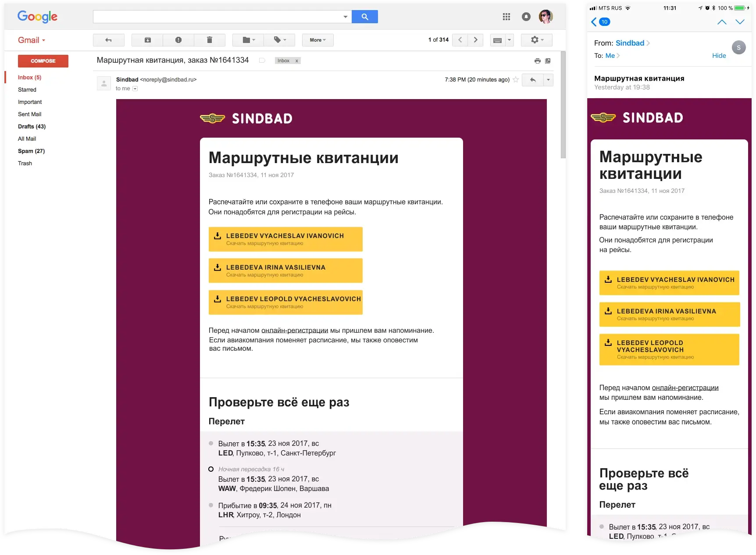Download LEBEDEV LEOPOLD VYACHESLAVOVICH receipt on mobile
The height and width of the screenshot is (555, 756).
pos(669,349)
